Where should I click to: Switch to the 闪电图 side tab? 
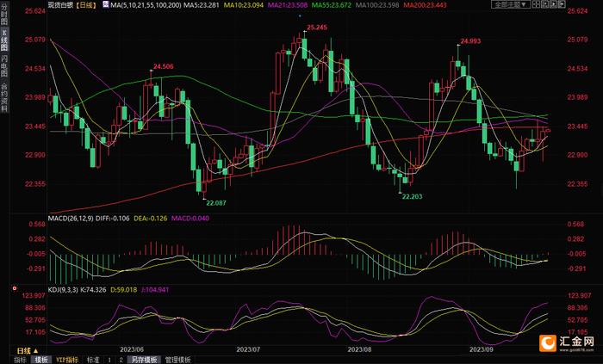pos(4,65)
